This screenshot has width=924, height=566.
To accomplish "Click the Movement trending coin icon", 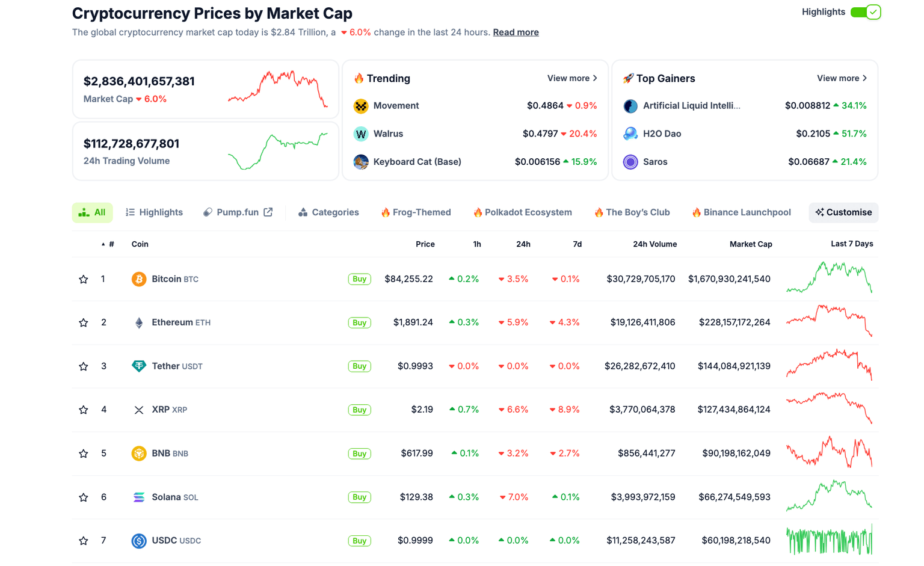I will pos(361,106).
